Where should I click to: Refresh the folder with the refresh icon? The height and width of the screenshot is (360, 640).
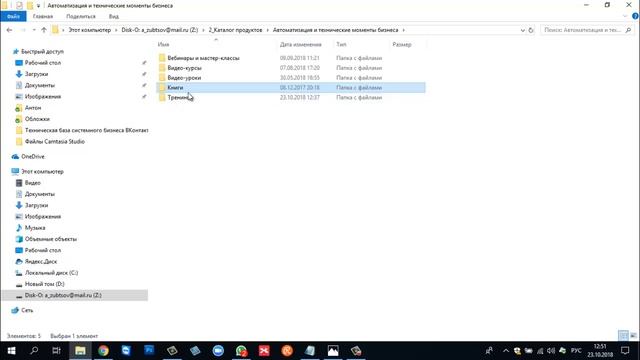(x=531, y=30)
